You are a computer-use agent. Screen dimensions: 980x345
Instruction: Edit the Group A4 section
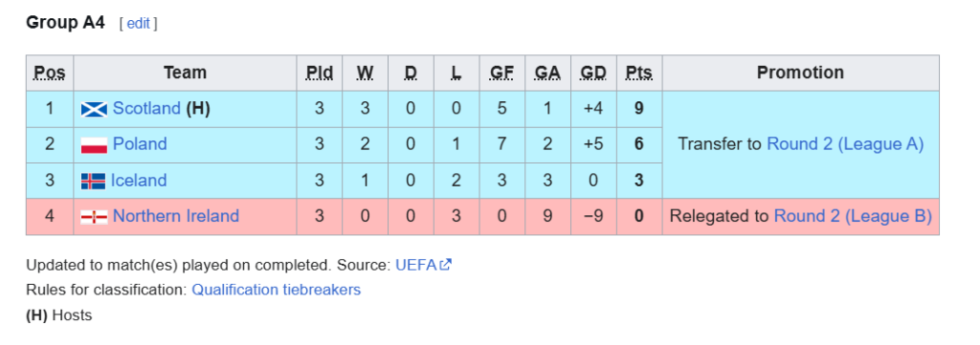pos(139,24)
